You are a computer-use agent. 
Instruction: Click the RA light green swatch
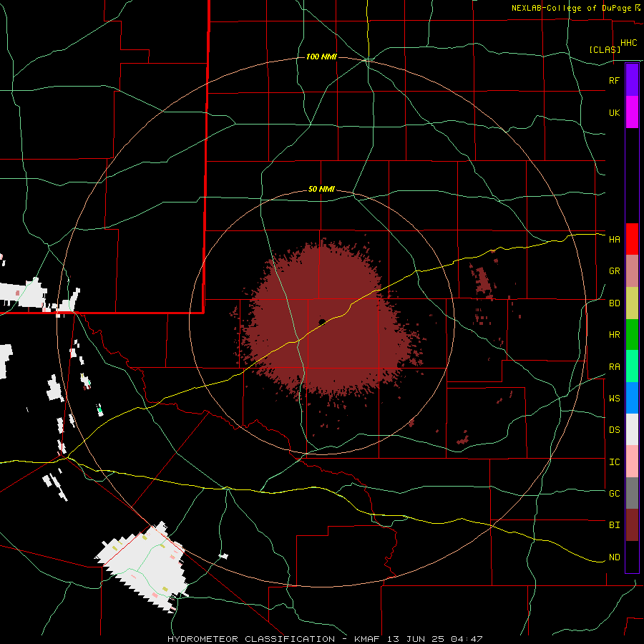click(632, 366)
